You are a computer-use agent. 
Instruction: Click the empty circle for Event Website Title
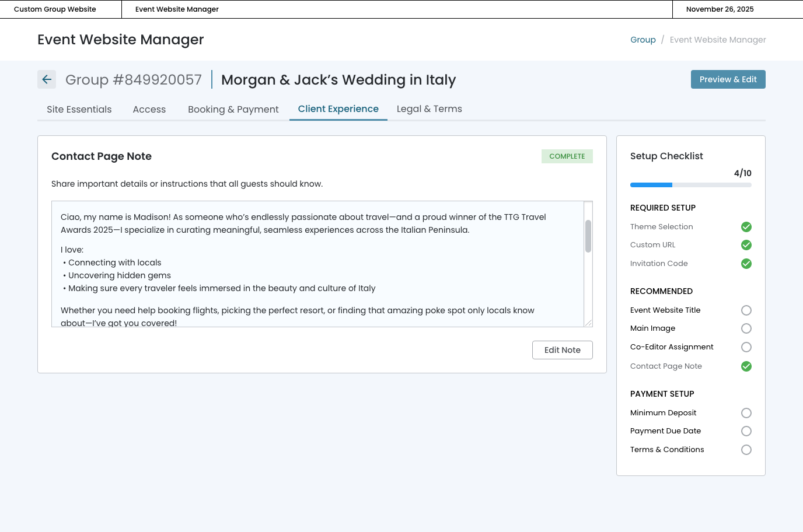coord(746,310)
